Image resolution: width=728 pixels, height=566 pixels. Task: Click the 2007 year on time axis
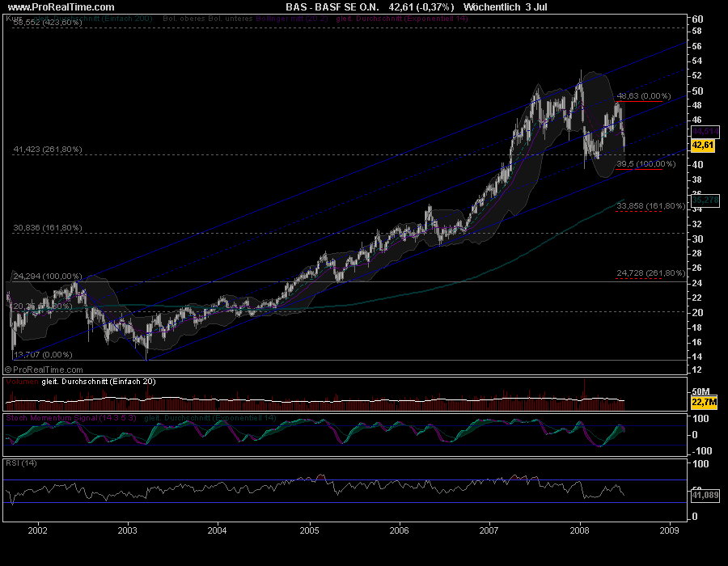489,530
